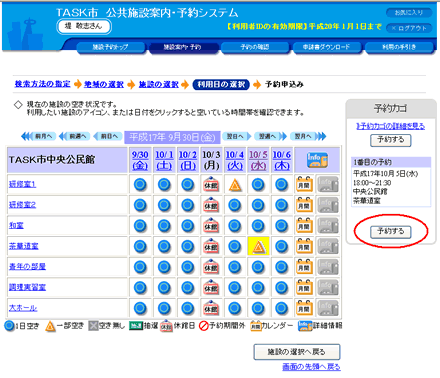Click the closed-day icon for 研修室2 on 10/3

211,205
